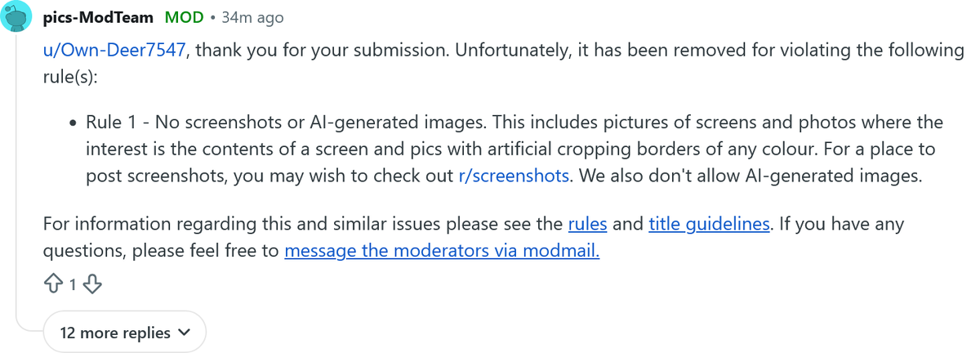Upvote the pics-ModTeam comment
Screen dimensions: 980x353
[54, 284]
